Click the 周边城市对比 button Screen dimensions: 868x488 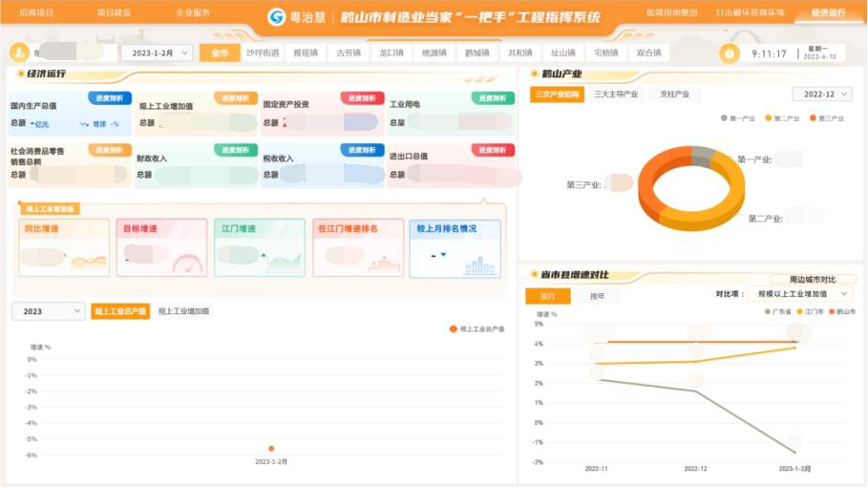(812, 279)
